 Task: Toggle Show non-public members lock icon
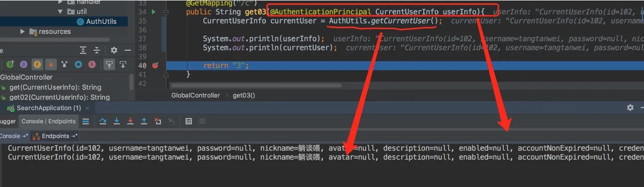pos(51,64)
